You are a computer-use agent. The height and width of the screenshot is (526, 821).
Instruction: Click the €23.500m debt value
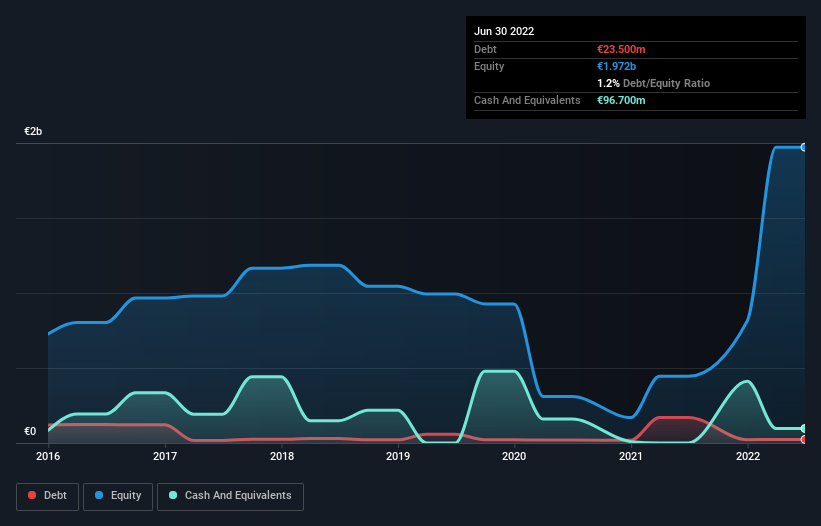click(621, 49)
